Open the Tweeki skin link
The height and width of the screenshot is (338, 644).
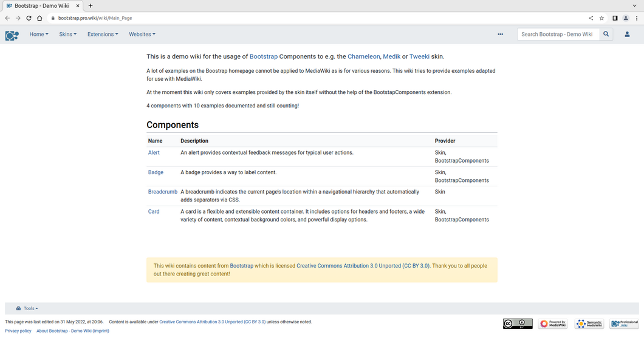click(419, 56)
